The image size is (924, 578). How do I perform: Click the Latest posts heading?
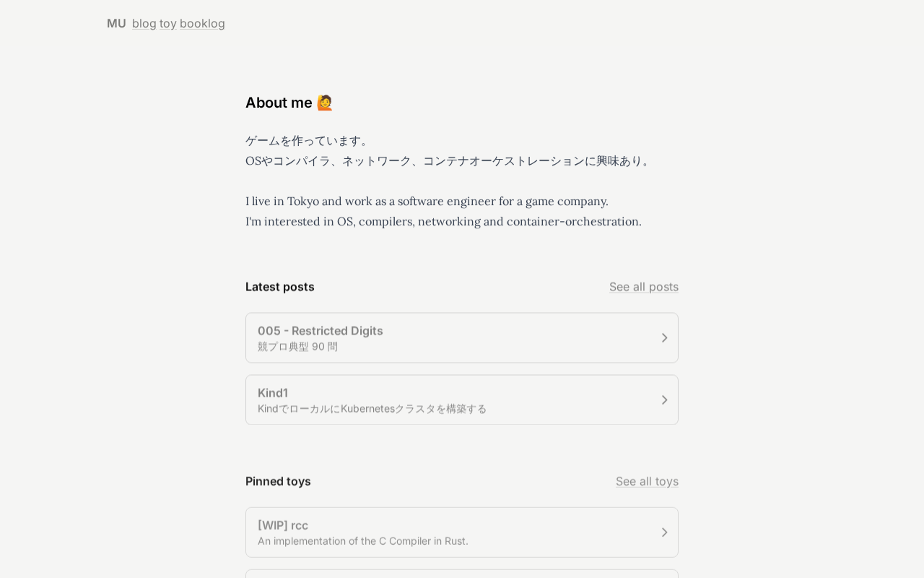click(280, 287)
